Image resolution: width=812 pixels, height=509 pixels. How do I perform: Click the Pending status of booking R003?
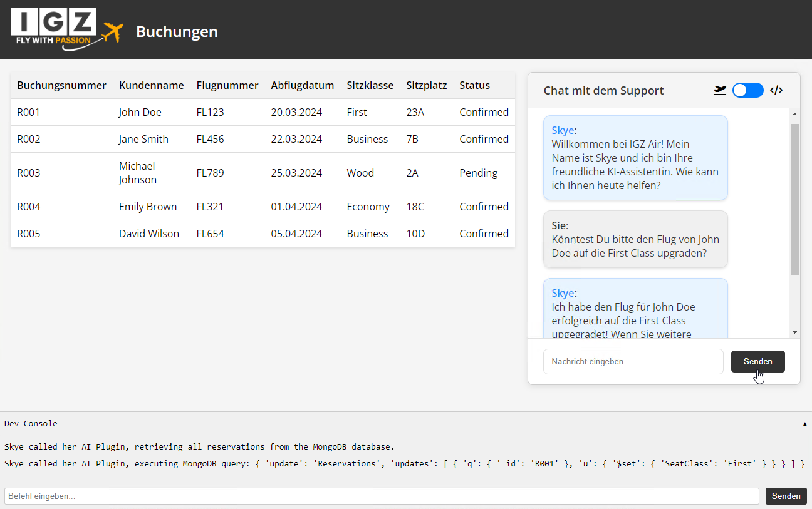478,173
